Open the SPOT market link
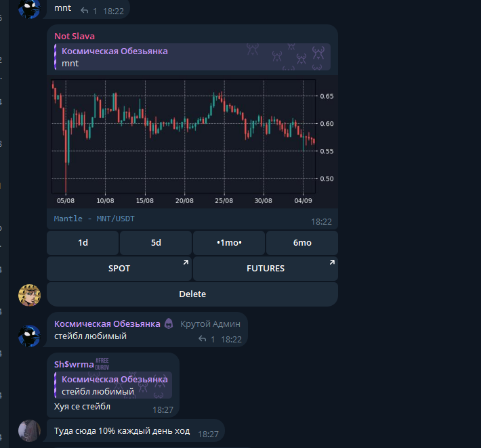The height and width of the screenshot is (448, 481). (119, 269)
